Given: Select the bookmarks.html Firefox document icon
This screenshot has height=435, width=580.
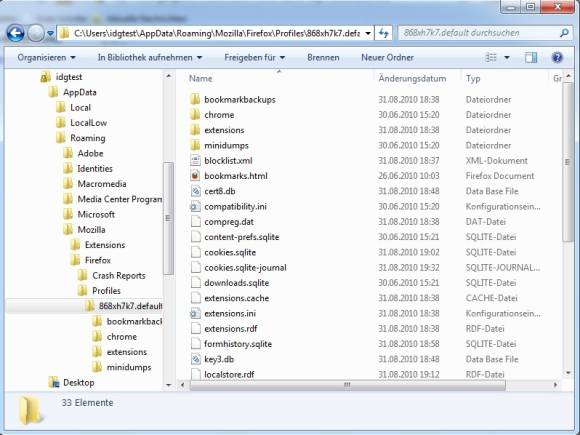Looking at the screenshot, I should click(x=195, y=176).
